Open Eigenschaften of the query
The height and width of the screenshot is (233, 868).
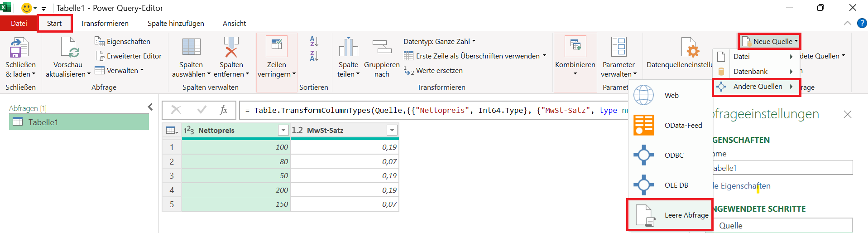click(x=122, y=41)
